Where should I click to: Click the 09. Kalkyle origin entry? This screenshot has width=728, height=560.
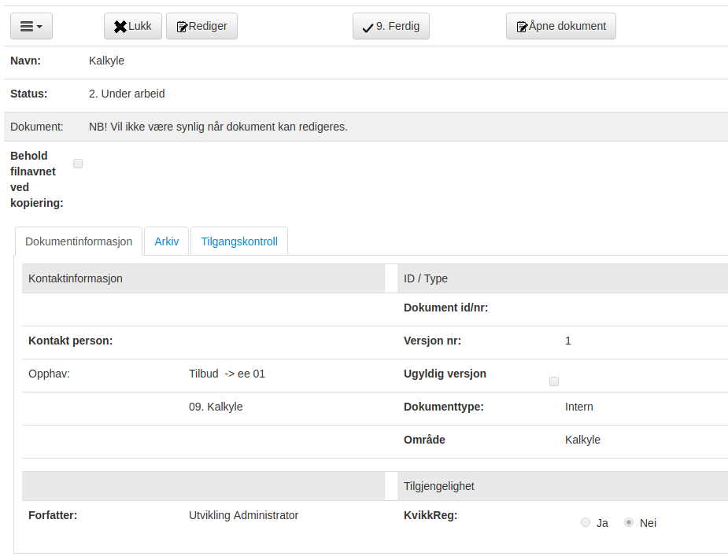point(216,407)
